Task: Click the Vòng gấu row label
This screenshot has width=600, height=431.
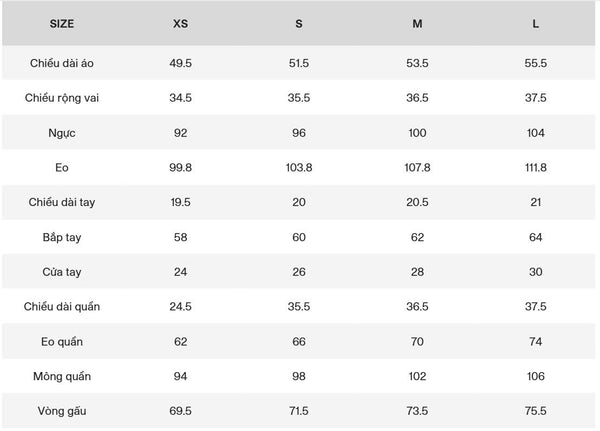Action: [62, 411]
